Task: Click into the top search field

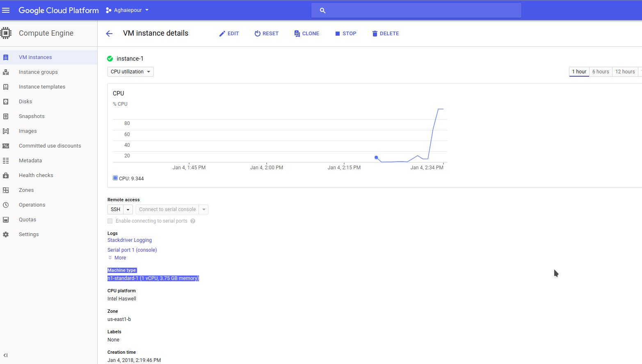Action: 416,11
